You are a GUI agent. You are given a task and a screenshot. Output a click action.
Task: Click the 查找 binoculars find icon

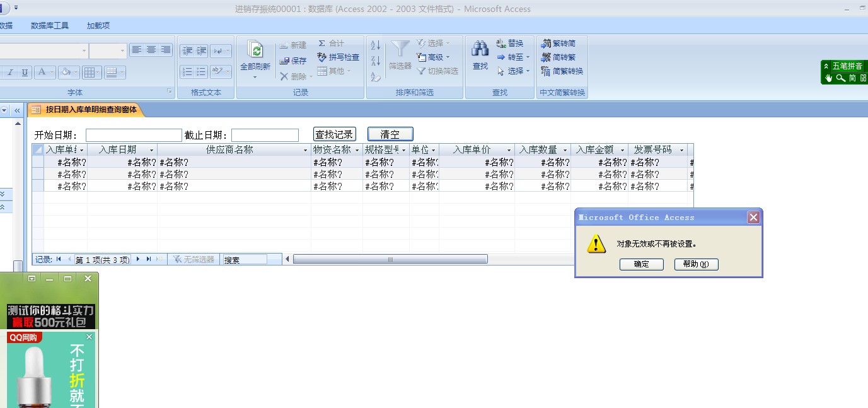(480, 49)
